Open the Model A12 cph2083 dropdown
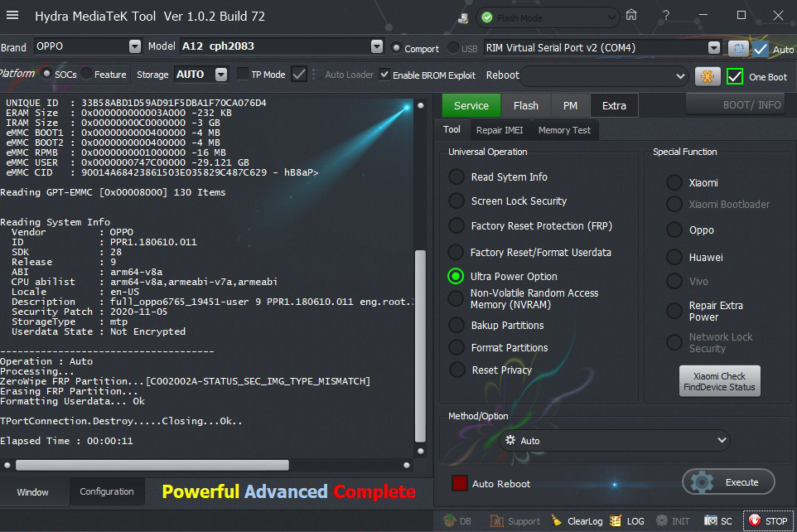The height and width of the screenshot is (532, 797). pyautogui.click(x=377, y=46)
